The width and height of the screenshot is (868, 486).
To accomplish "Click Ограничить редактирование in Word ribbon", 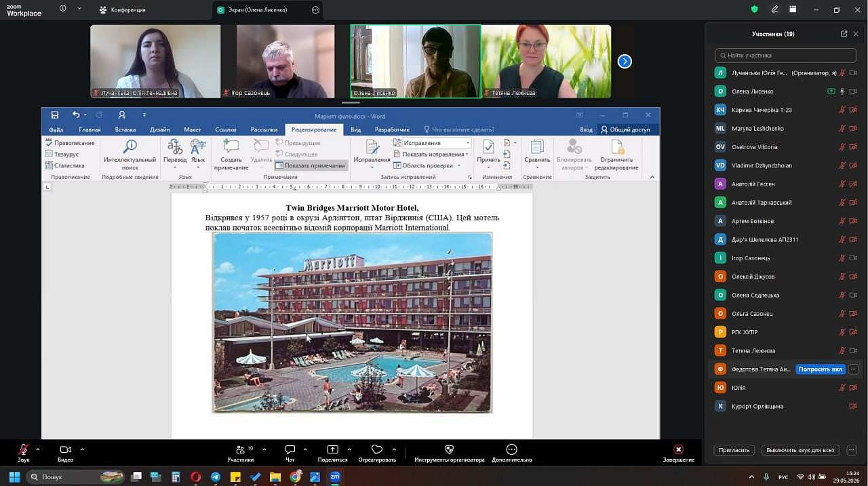I will [616, 155].
